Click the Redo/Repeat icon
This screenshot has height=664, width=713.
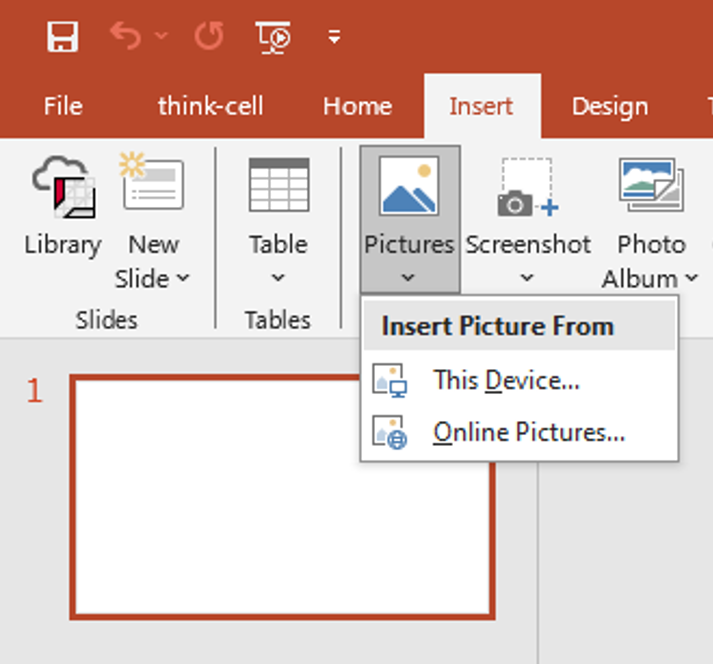pos(209,35)
